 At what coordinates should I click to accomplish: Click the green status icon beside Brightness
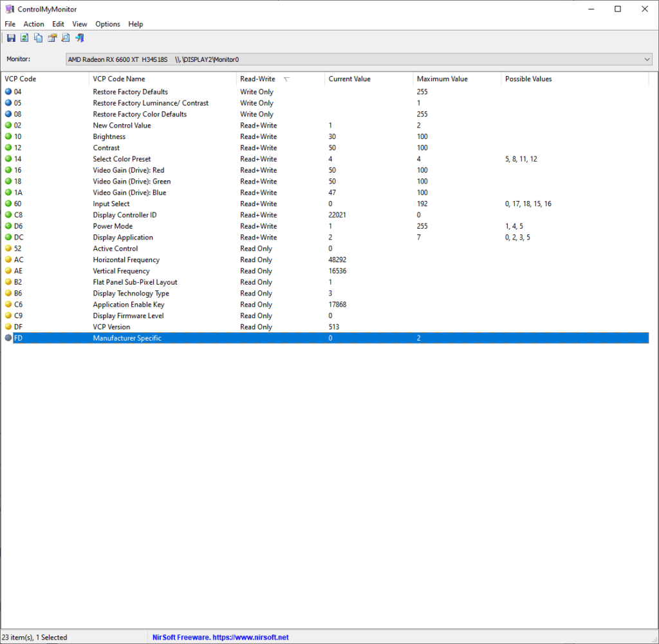7,137
